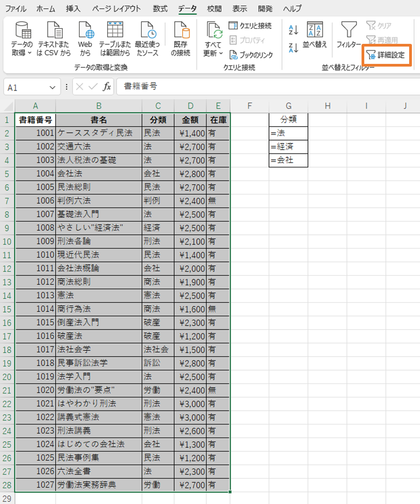The width and height of the screenshot is (420, 504).
Task: Click the fx insert function icon
Action: click(107, 87)
